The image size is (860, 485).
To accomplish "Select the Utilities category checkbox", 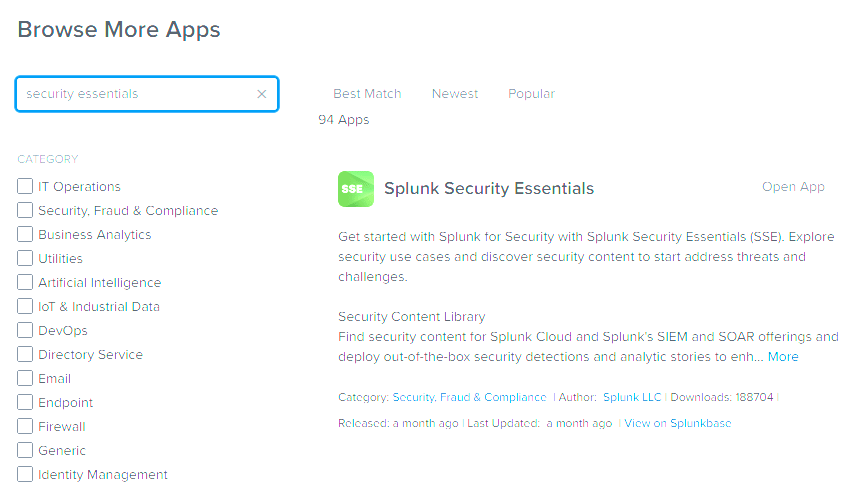I will [25, 258].
